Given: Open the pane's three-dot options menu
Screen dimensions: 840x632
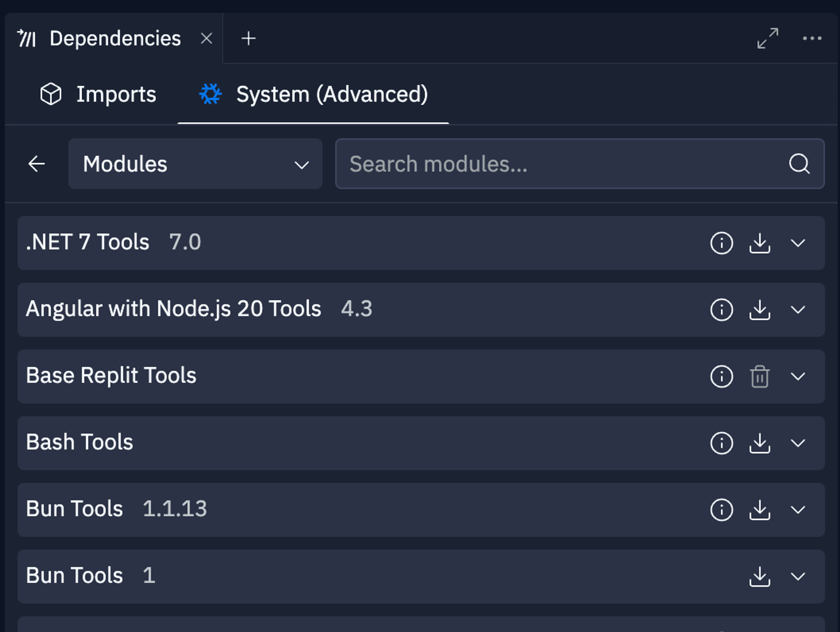Looking at the screenshot, I should click(812, 38).
